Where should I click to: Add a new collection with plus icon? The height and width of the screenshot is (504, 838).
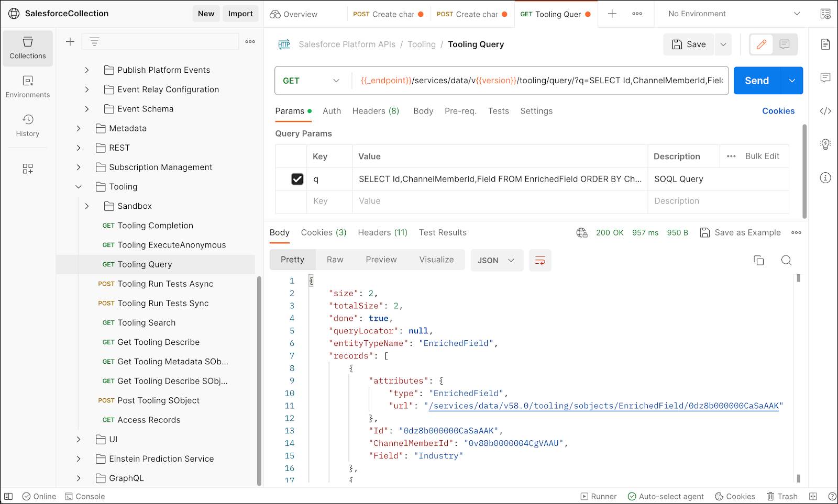click(70, 41)
